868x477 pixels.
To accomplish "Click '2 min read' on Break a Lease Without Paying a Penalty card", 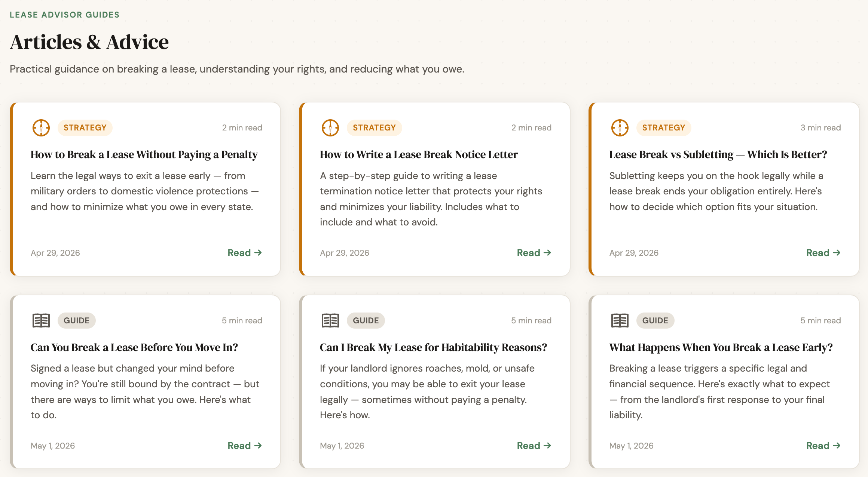I will coord(242,128).
